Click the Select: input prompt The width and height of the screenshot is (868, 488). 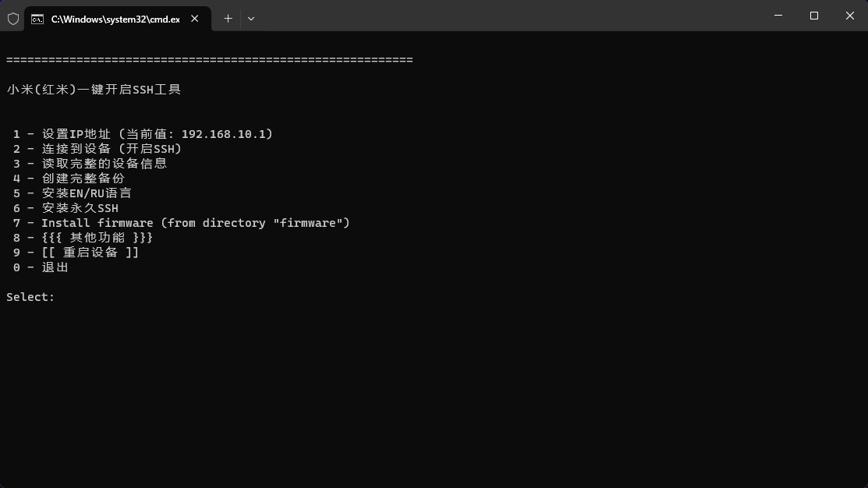31,297
